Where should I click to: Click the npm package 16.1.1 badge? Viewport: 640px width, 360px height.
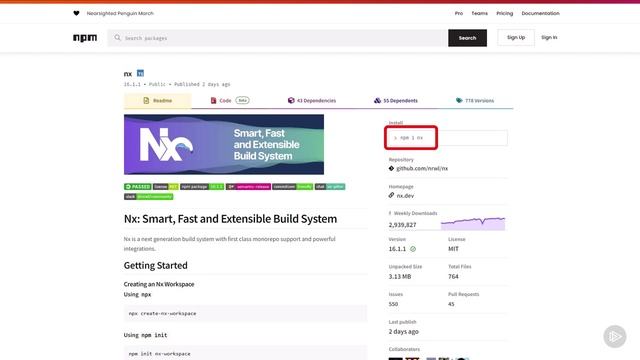coord(202,187)
